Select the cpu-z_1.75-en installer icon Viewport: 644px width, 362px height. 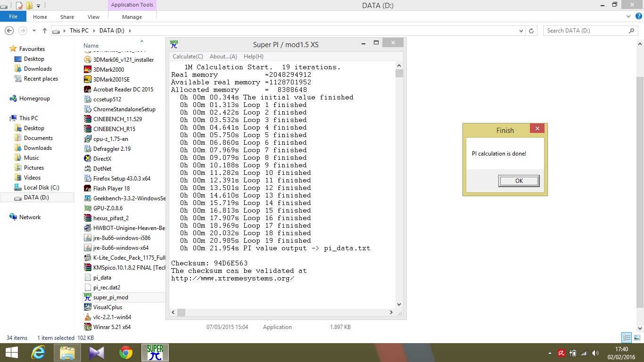tap(87, 139)
